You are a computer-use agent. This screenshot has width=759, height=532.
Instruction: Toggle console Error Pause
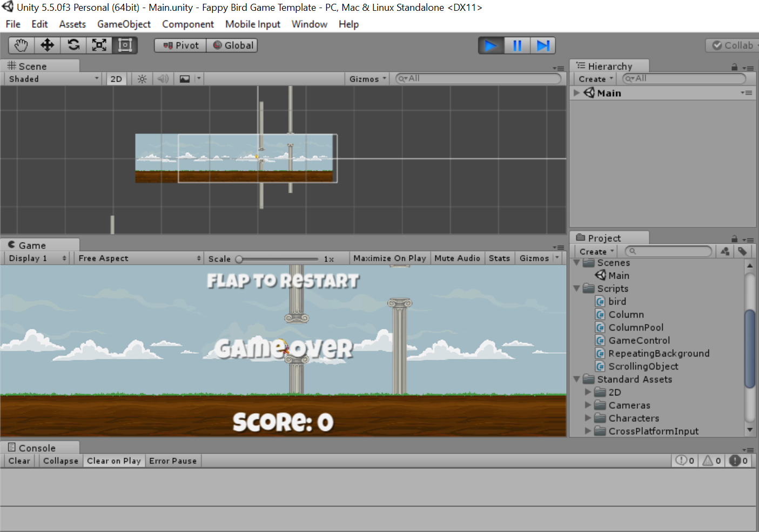(173, 461)
